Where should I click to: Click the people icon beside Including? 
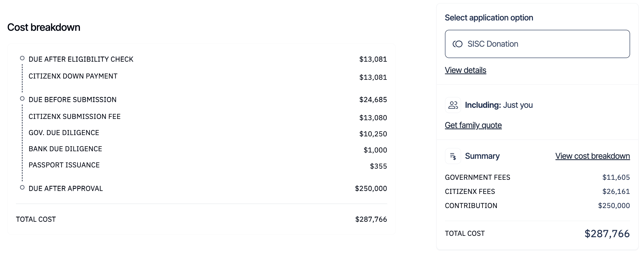[x=454, y=105]
